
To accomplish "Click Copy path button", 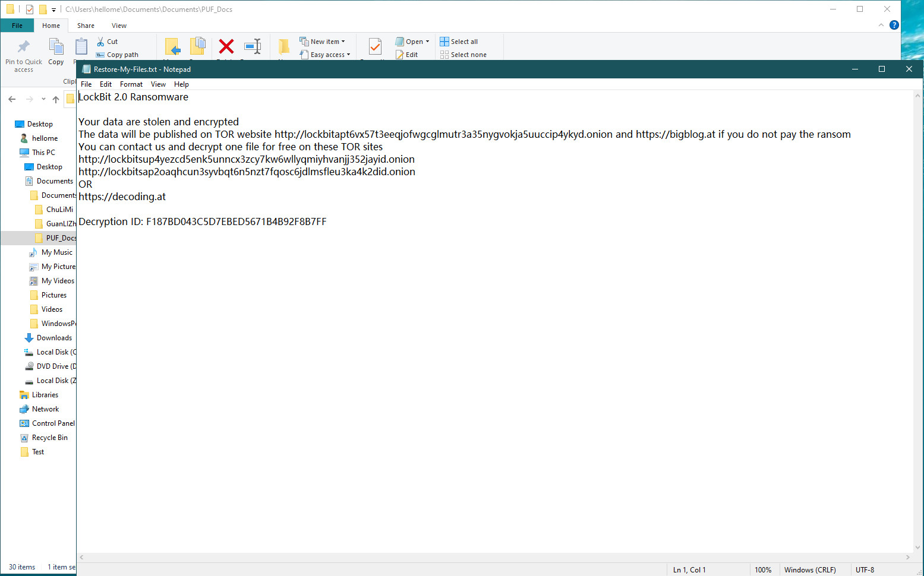I will (118, 55).
